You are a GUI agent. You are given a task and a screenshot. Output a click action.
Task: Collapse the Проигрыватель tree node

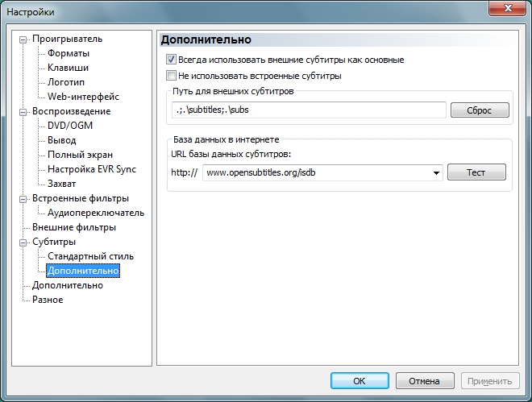click(x=23, y=39)
